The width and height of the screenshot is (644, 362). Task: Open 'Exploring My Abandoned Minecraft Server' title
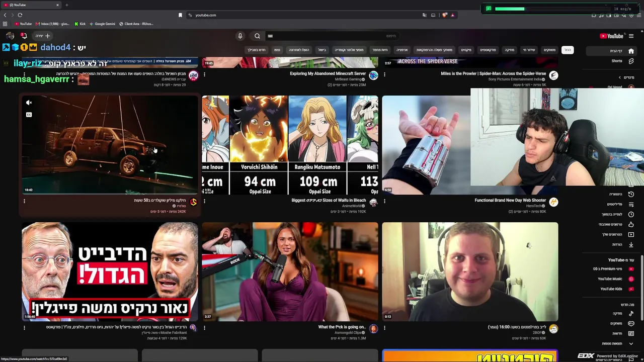click(x=328, y=73)
